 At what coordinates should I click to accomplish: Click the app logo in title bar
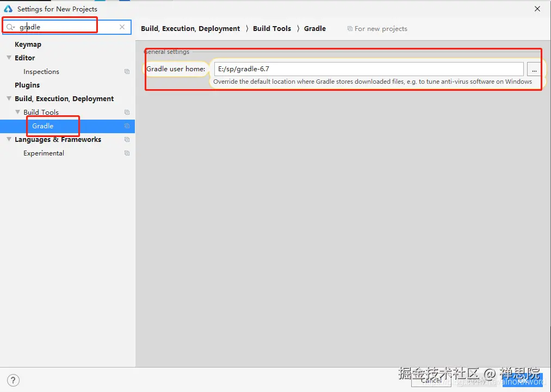click(x=8, y=9)
